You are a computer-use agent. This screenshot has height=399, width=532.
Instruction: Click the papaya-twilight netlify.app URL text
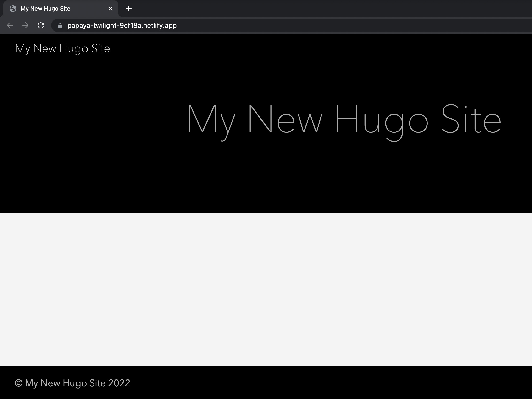122,26
